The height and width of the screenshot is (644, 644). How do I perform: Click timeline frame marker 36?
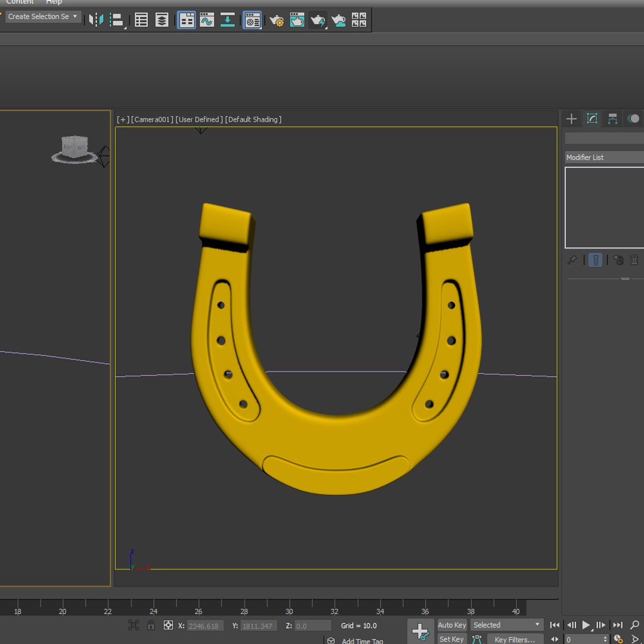click(425, 612)
